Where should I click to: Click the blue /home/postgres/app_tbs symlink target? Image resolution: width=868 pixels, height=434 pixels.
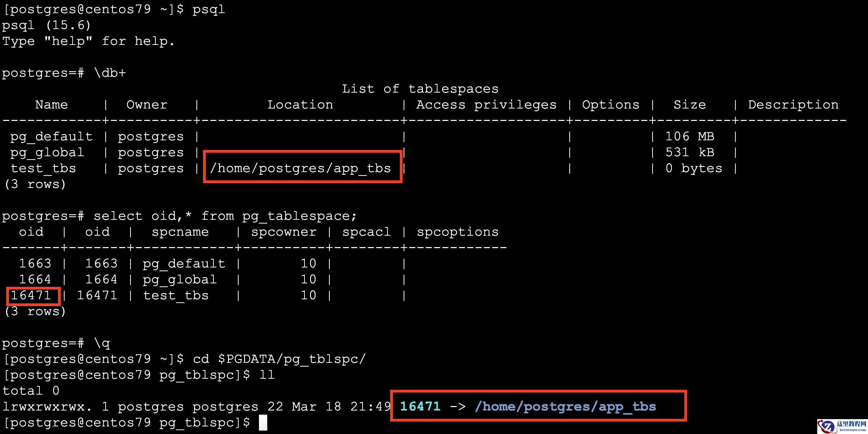click(565, 406)
